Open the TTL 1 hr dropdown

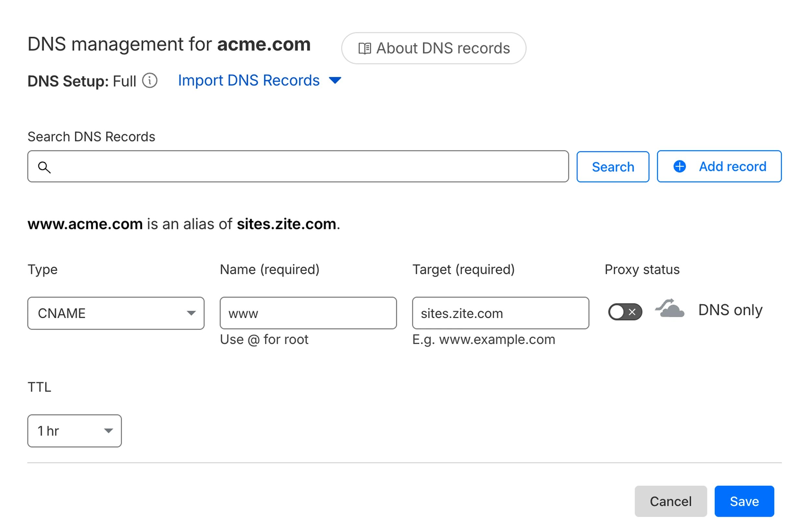point(74,431)
